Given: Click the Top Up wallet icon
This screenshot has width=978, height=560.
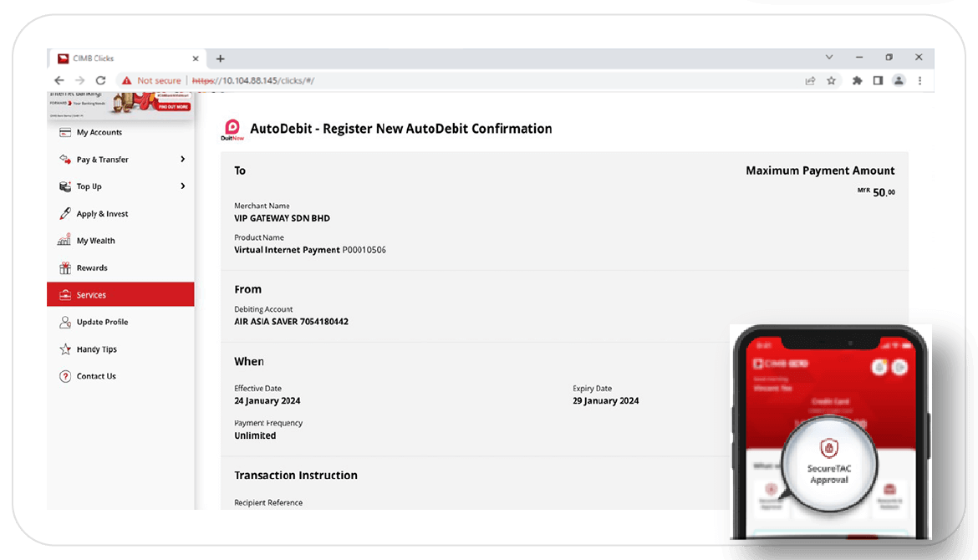Looking at the screenshot, I should coord(64,186).
